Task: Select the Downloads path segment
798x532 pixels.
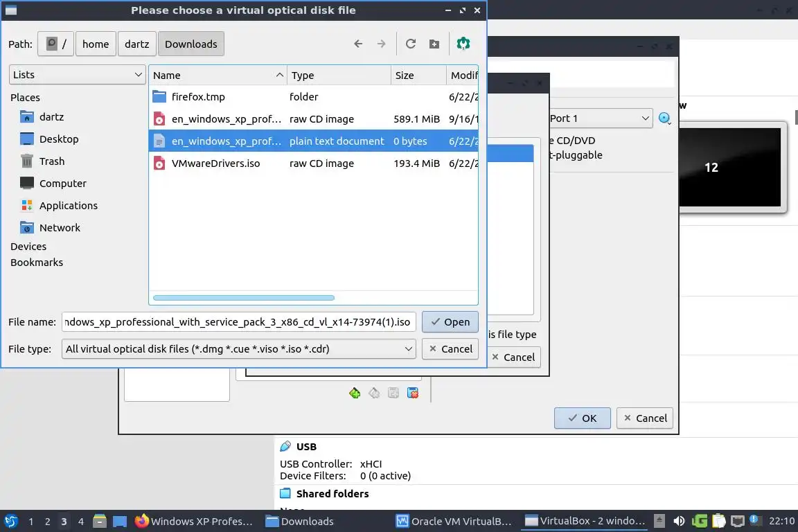Action: point(191,44)
